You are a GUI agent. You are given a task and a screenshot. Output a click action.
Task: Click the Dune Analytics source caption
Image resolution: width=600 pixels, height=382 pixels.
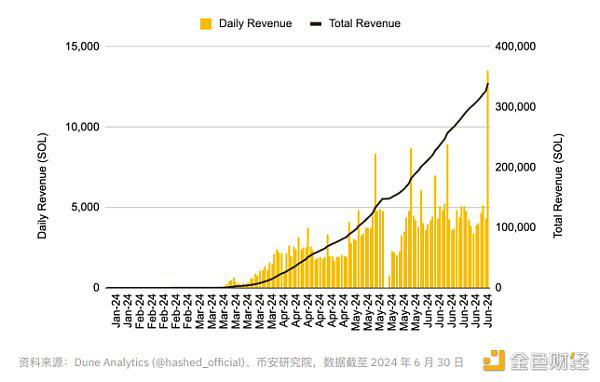pyautogui.click(x=241, y=362)
